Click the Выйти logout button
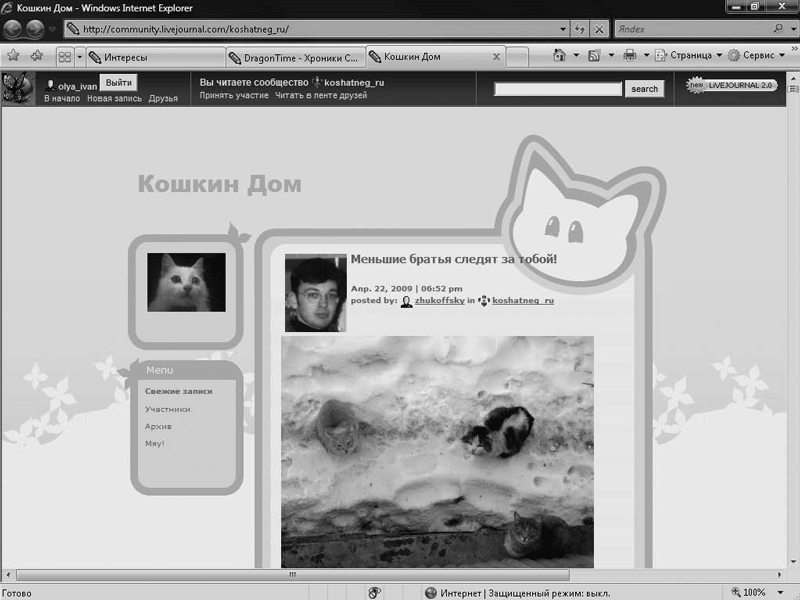The height and width of the screenshot is (600, 800). (118, 82)
